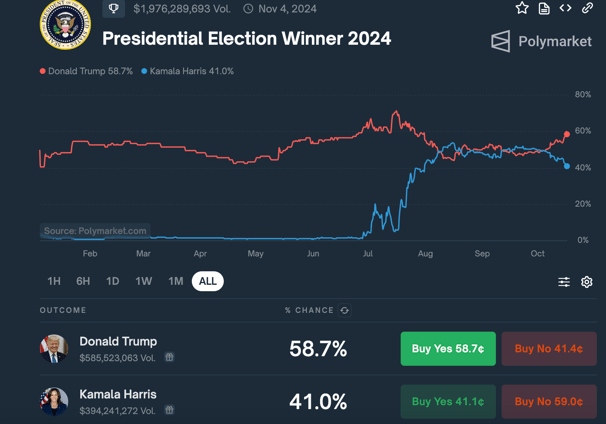Click the embed code brackets icon
This screenshot has width=606, height=424.
565,8
